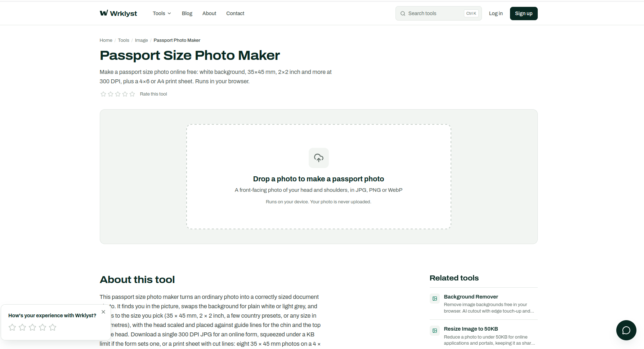This screenshot has width=644, height=349.
Task: Rate this tool one star
Action: (103, 94)
